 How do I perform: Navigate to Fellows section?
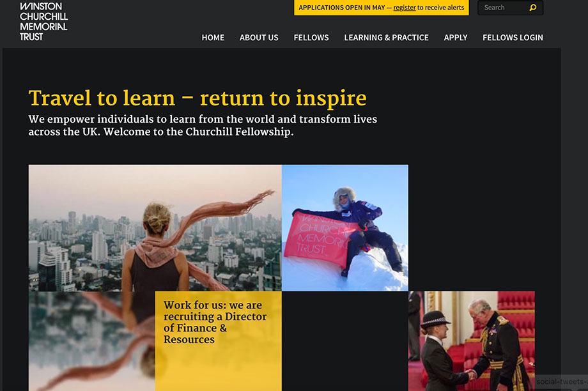point(311,38)
